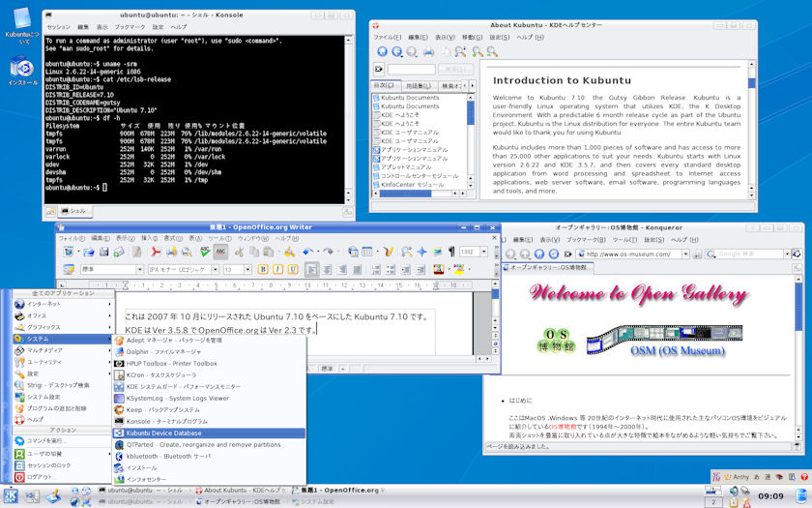This screenshot has width=812, height=508.
Task: Click HPLIP Toolbox icon in System submenu
Action: coord(119,364)
